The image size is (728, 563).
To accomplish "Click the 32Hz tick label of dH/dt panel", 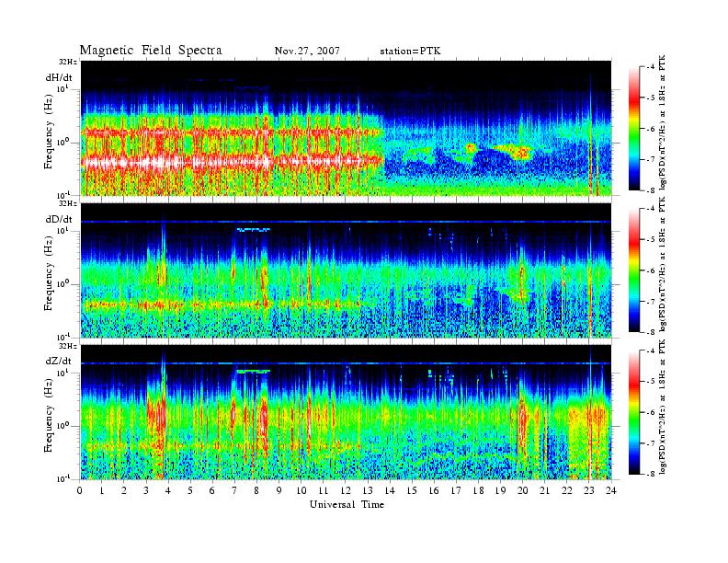I will (68, 62).
